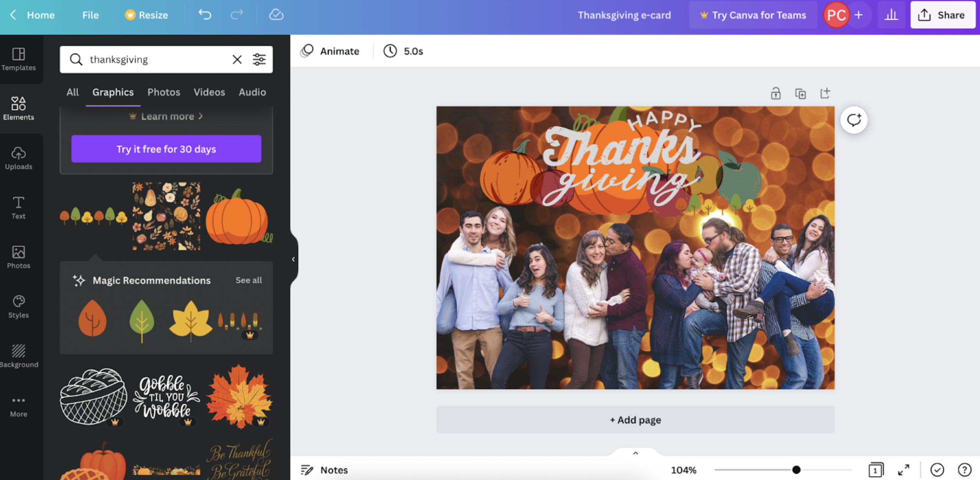The height and width of the screenshot is (480, 980).
Task: Open the PC account avatar
Action: (x=836, y=15)
